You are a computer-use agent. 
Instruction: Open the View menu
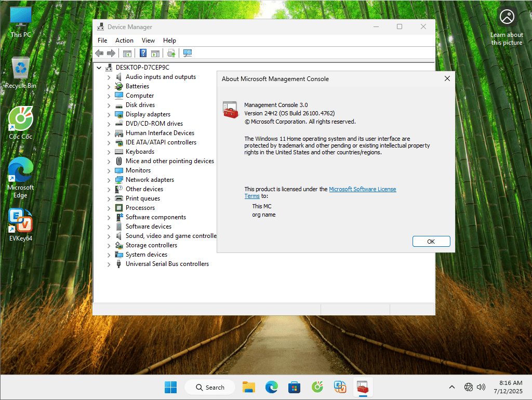(x=148, y=41)
